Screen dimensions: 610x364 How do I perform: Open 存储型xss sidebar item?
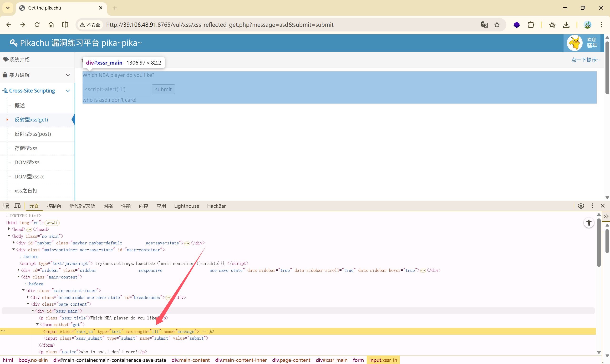coord(26,148)
